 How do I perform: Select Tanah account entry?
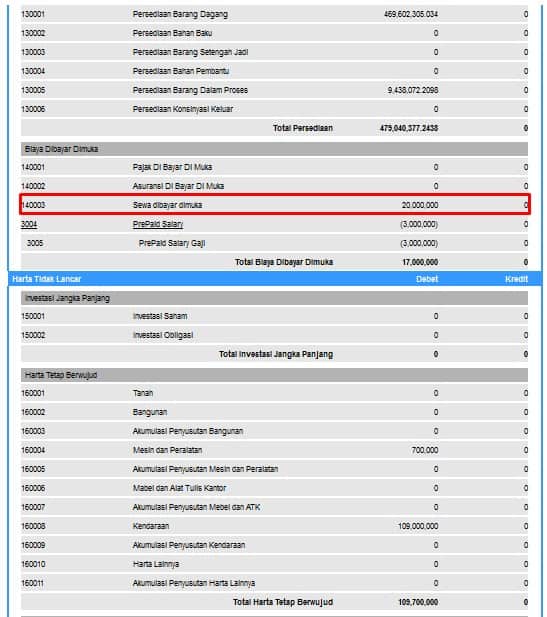[x=143, y=393]
